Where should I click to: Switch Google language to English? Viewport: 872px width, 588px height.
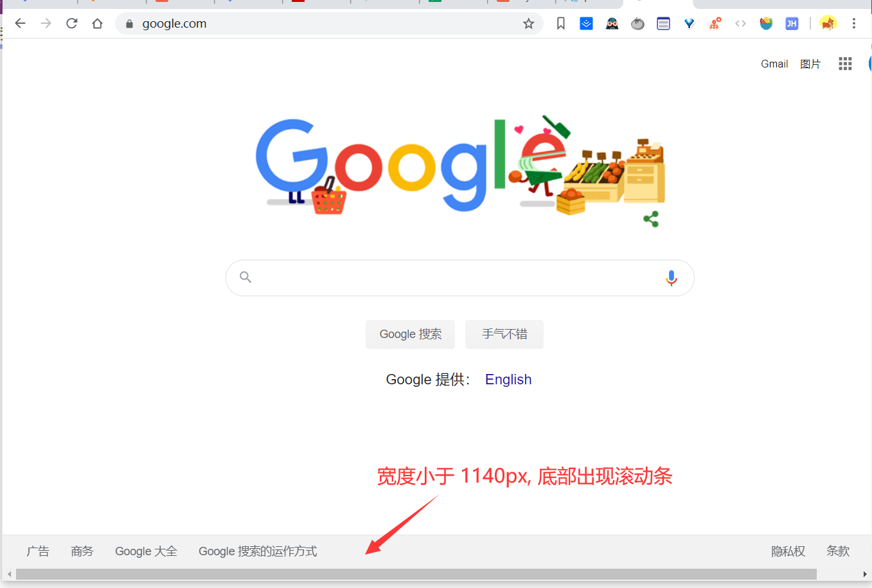click(508, 379)
